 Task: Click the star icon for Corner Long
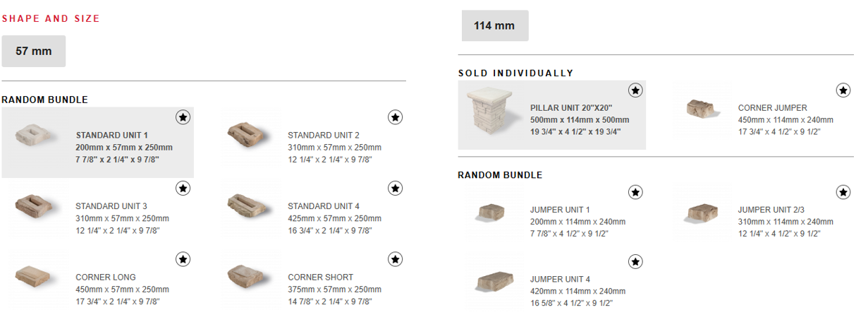[x=183, y=259]
